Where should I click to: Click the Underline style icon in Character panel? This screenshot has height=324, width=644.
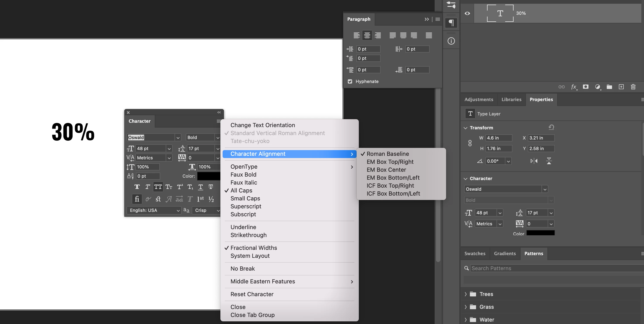pos(201,187)
